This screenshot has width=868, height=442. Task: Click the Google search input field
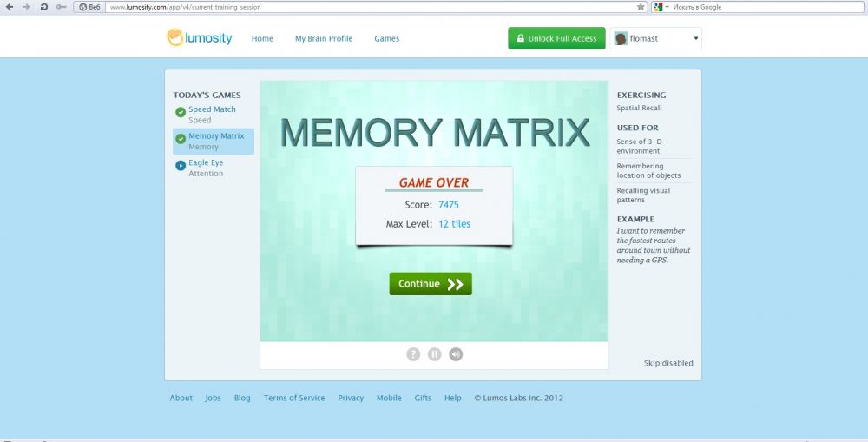[766, 7]
